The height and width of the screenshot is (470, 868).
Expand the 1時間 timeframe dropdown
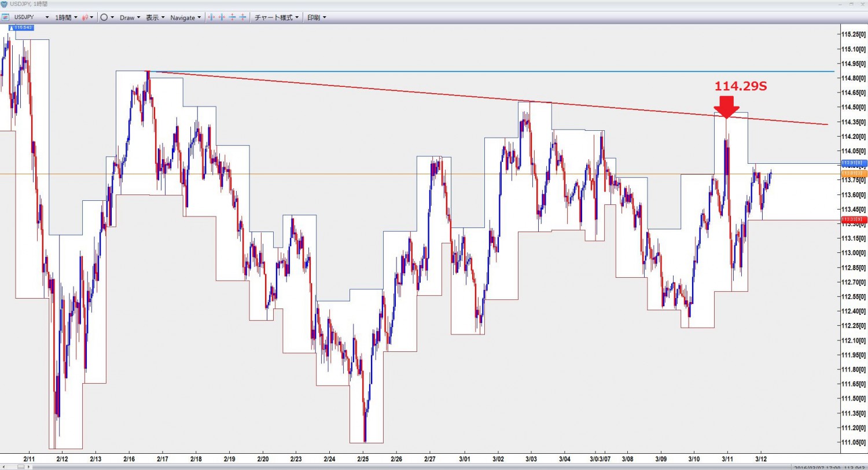[x=66, y=17]
